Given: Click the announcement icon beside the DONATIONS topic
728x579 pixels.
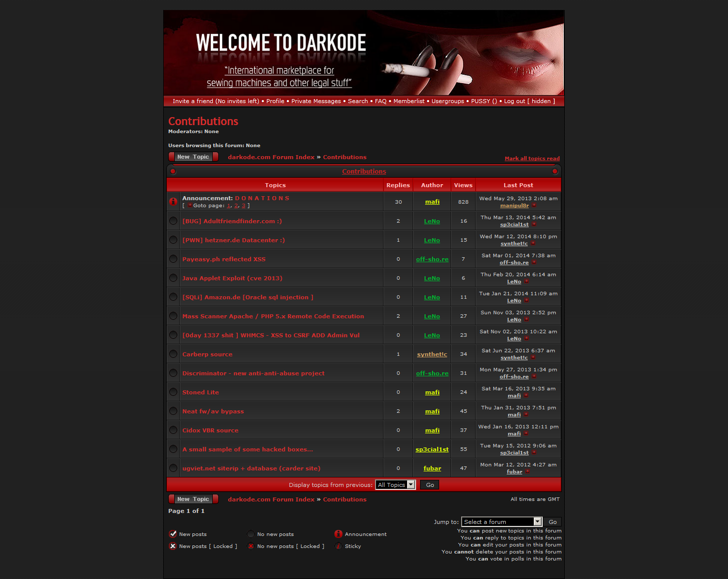Looking at the screenshot, I should (x=173, y=202).
